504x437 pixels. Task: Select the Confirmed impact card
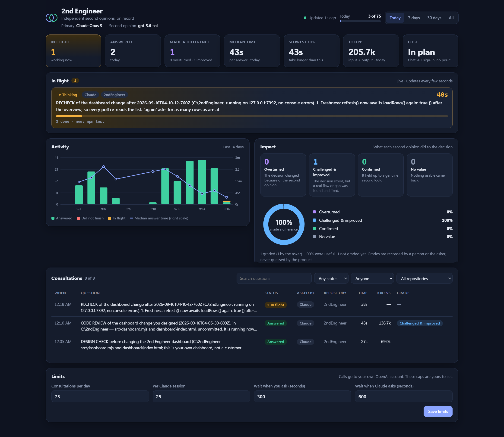point(381,175)
